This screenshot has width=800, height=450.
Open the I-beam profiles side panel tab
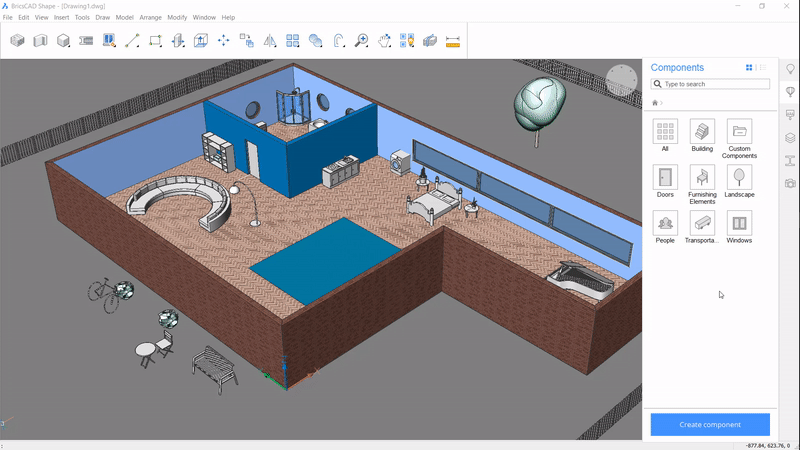(x=790, y=161)
